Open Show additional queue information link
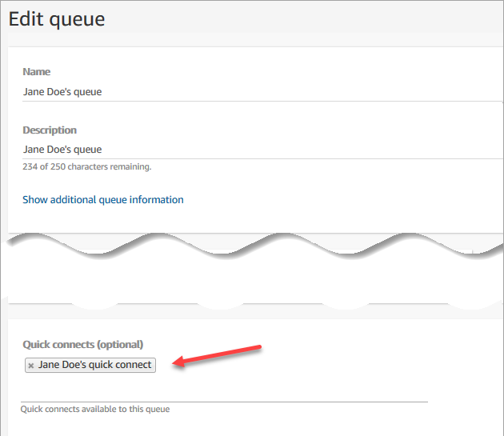Viewport: 504px width, 436px height. point(102,199)
